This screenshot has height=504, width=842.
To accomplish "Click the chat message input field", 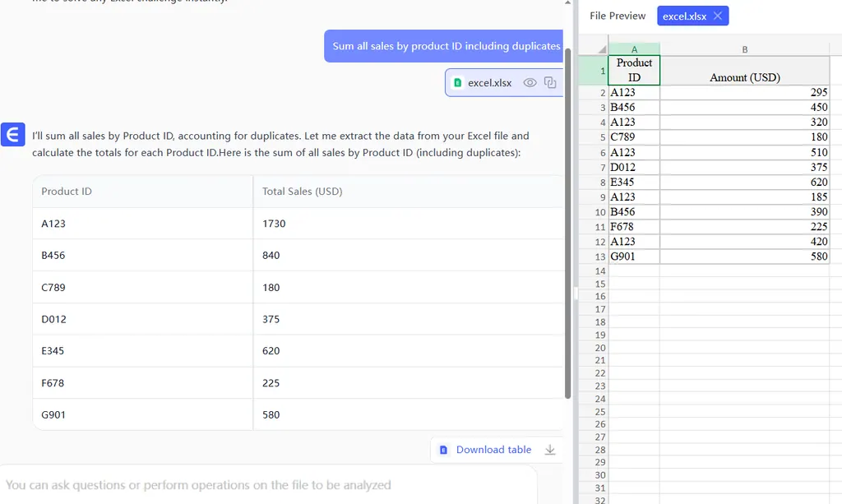I will [x=267, y=485].
